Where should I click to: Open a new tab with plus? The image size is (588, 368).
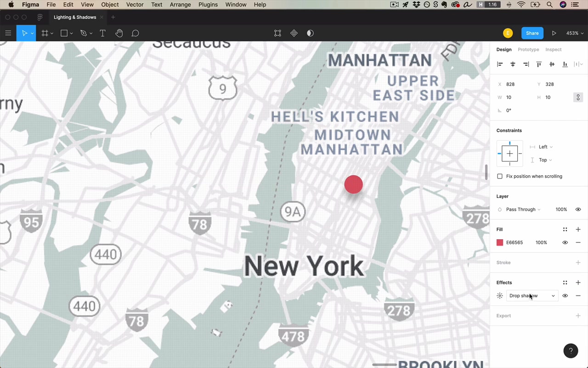[x=113, y=17]
